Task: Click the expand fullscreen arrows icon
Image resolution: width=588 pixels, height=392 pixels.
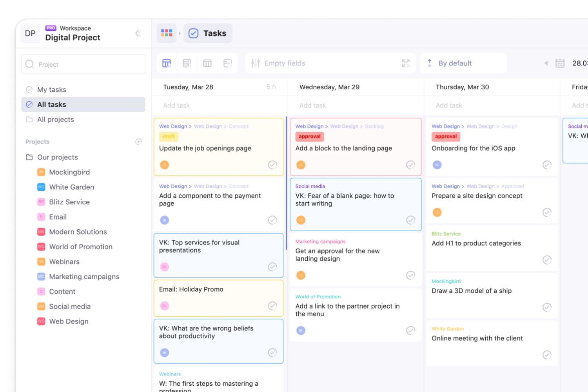Action: click(x=406, y=63)
